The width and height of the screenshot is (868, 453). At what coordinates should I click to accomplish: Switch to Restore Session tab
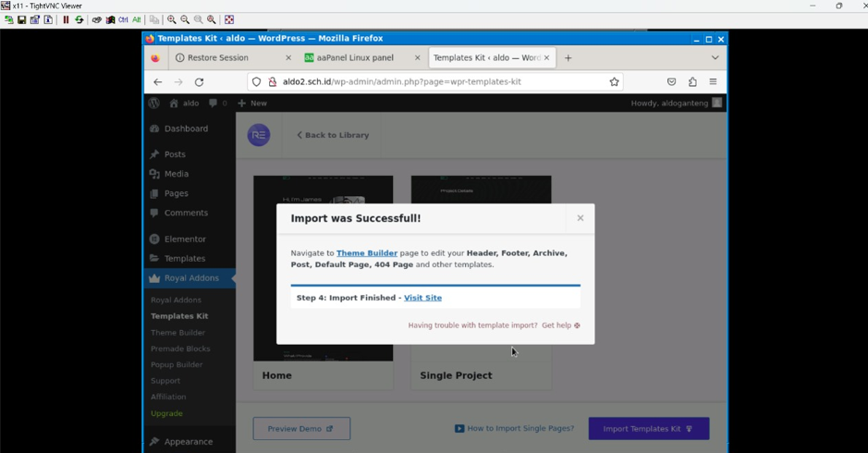point(217,57)
